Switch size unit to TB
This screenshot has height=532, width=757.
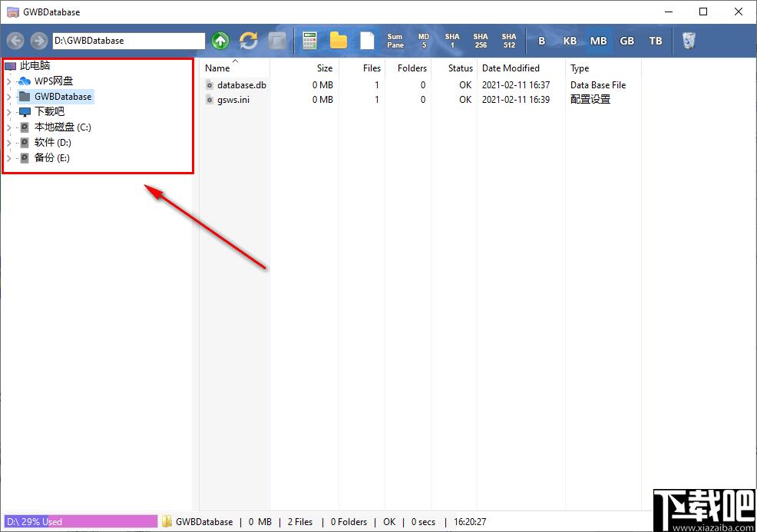coord(655,41)
